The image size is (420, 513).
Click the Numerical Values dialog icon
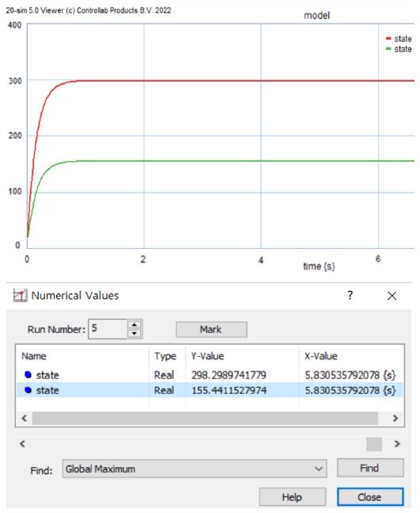click(20, 296)
